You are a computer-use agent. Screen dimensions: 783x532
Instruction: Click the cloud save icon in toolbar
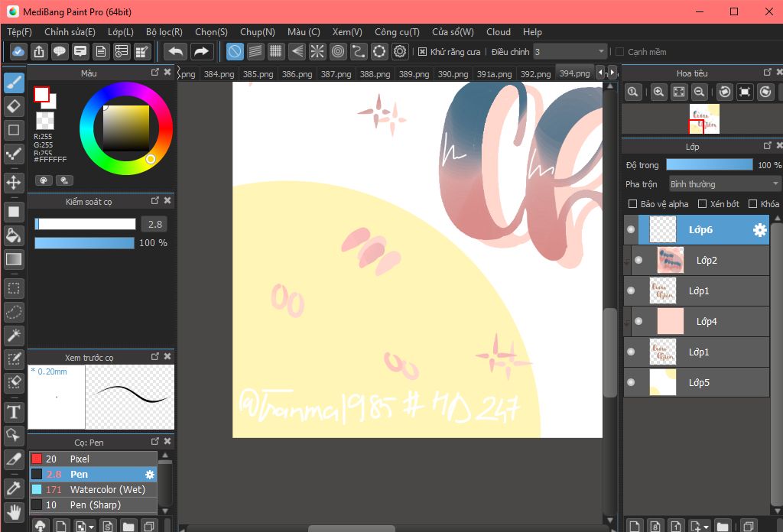[x=18, y=51]
